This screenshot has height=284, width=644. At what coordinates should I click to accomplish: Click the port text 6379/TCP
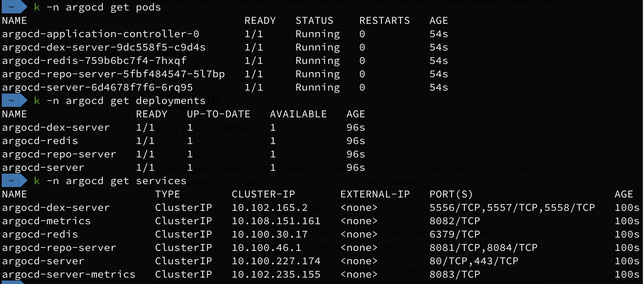[455, 234]
